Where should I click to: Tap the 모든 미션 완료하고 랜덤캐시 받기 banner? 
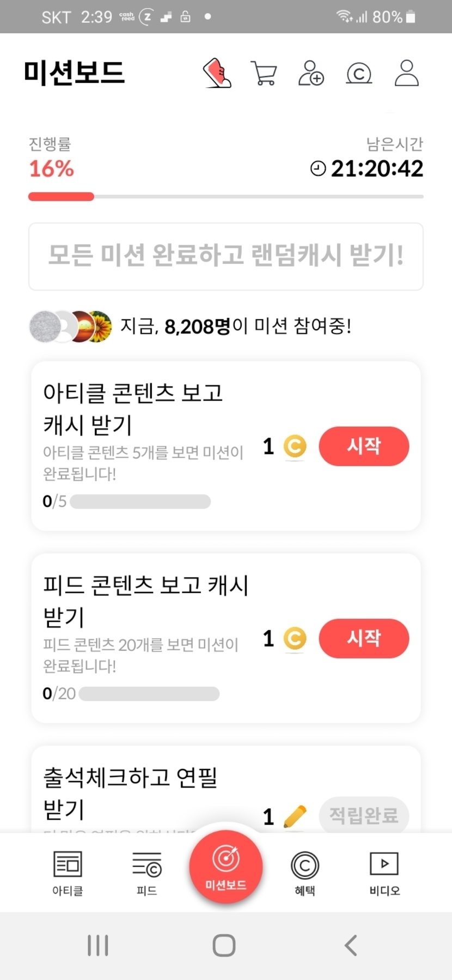coord(226,256)
